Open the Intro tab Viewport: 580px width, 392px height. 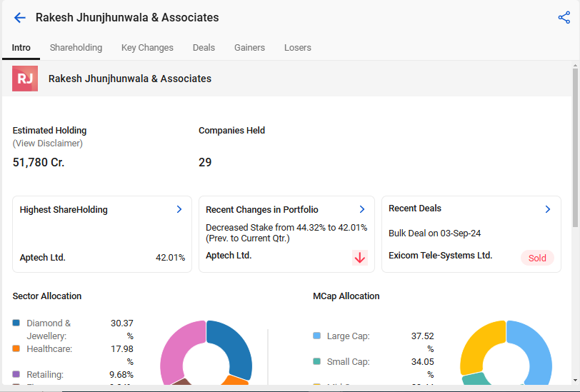[x=21, y=48]
